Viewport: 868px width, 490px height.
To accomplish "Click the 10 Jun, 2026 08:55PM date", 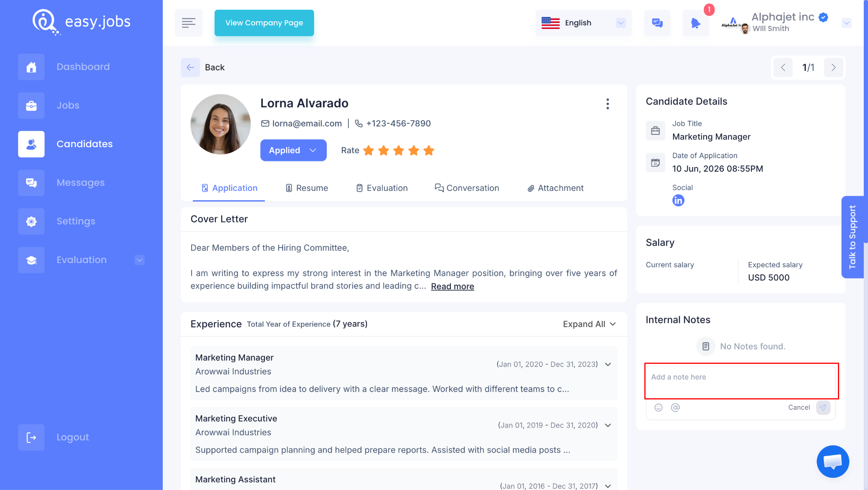I will pos(718,169).
